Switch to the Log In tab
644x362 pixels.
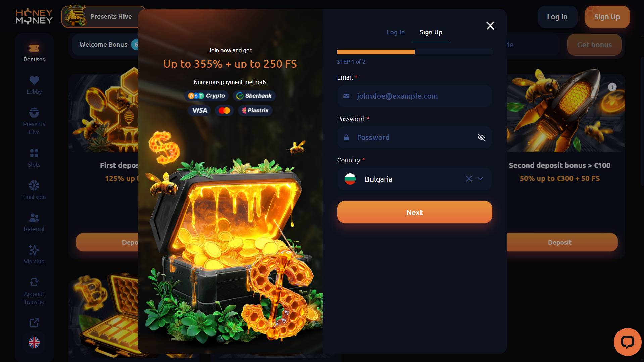pyautogui.click(x=395, y=32)
